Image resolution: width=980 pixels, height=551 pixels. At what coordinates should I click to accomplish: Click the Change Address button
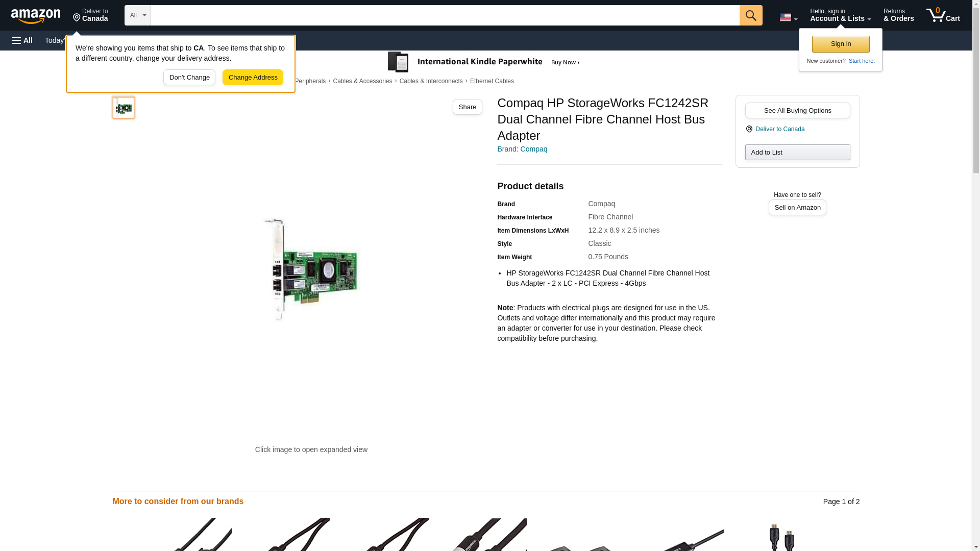point(253,78)
